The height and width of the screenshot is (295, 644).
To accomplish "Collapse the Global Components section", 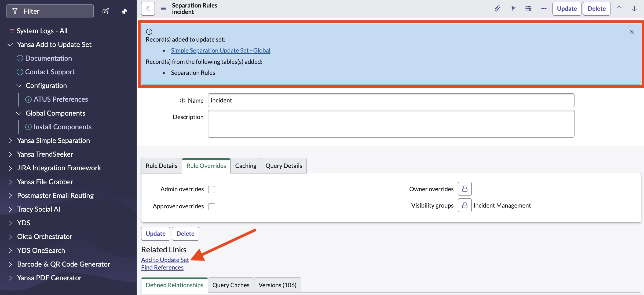I will (19, 113).
